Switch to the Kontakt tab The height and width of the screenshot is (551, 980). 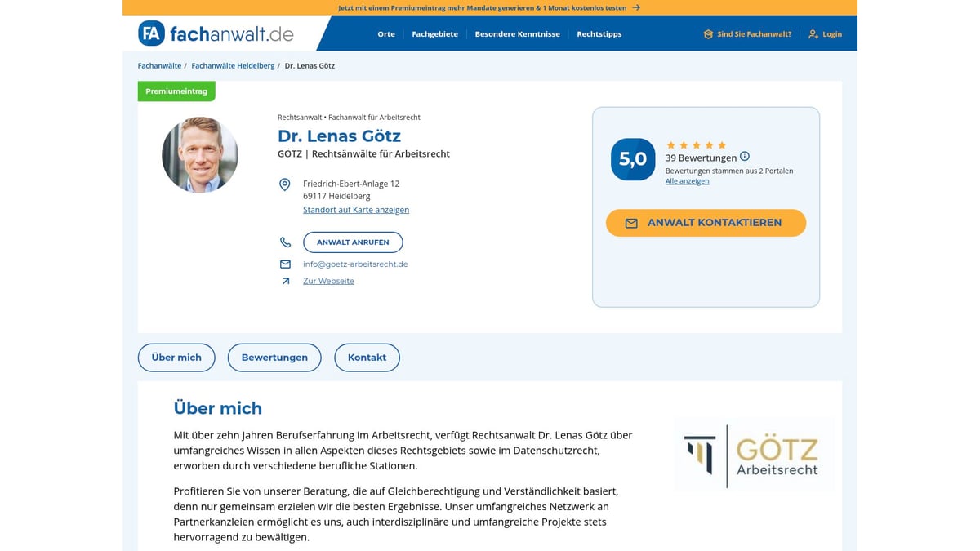pos(367,357)
